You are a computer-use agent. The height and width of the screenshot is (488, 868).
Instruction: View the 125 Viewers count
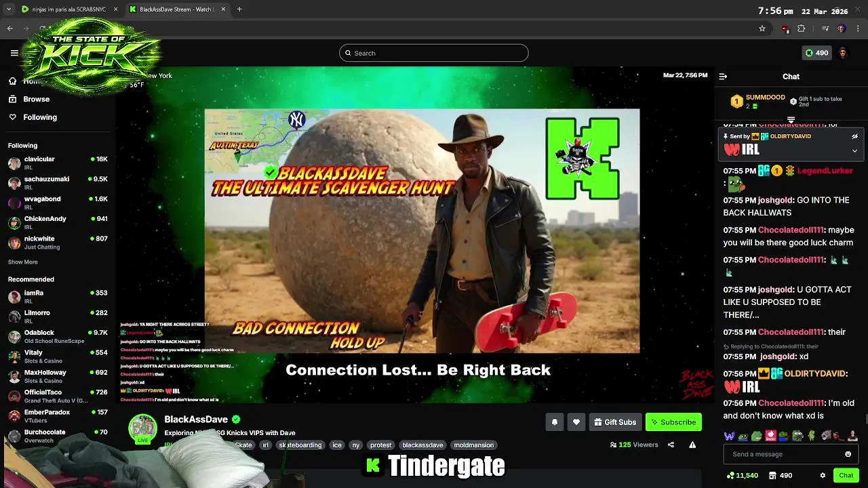coord(634,445)
